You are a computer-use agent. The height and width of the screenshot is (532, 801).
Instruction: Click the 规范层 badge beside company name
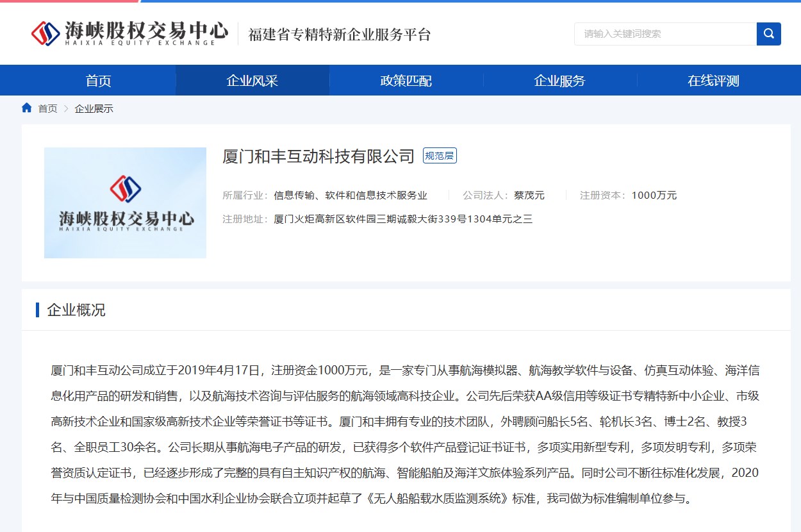(440, 156)
